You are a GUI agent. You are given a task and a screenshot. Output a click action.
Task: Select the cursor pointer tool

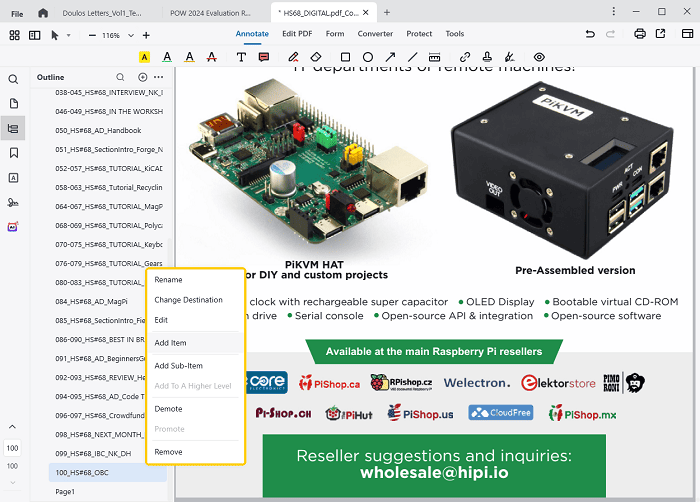point(55,35)
